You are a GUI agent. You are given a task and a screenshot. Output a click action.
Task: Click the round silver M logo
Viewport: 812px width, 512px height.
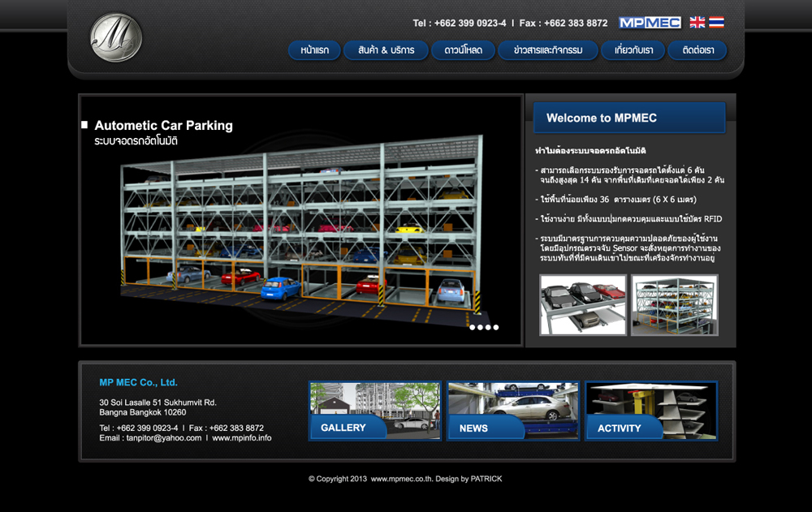click(116, 38)
